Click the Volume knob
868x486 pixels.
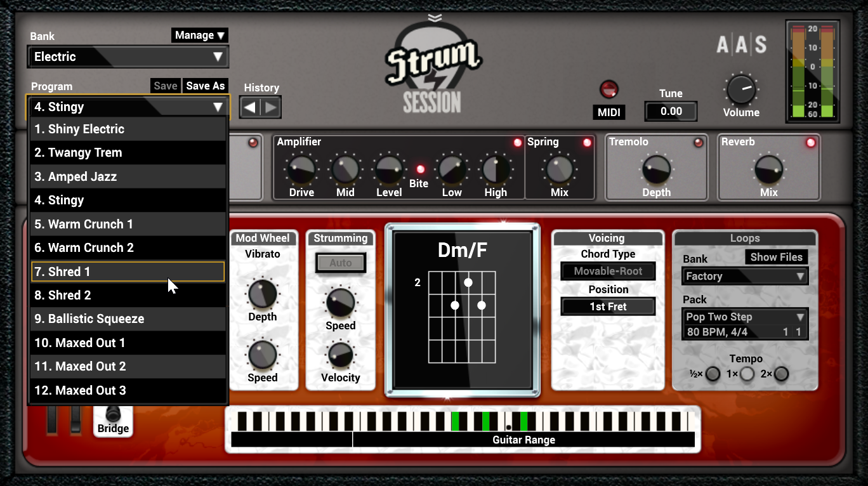(741, 89)
